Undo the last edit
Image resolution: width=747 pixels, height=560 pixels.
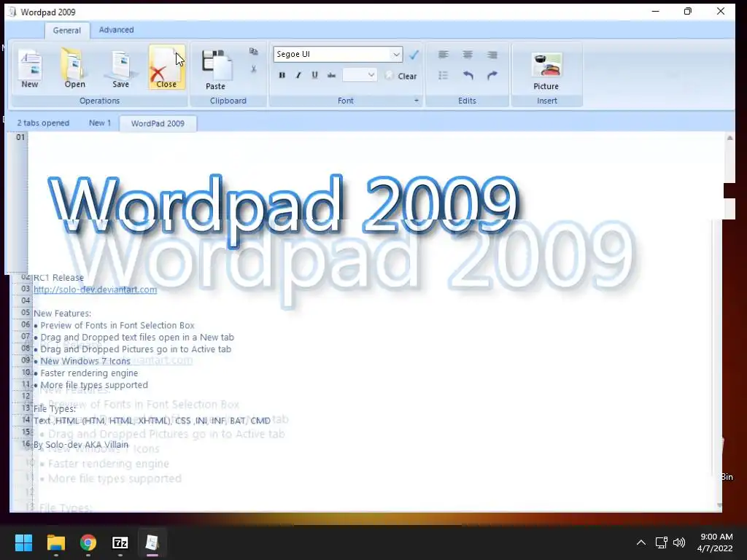468,75
